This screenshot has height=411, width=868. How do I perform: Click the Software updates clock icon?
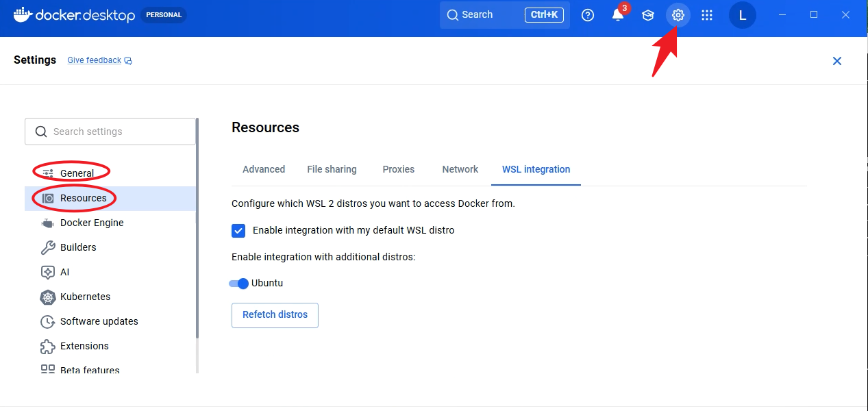pos(48,321)
